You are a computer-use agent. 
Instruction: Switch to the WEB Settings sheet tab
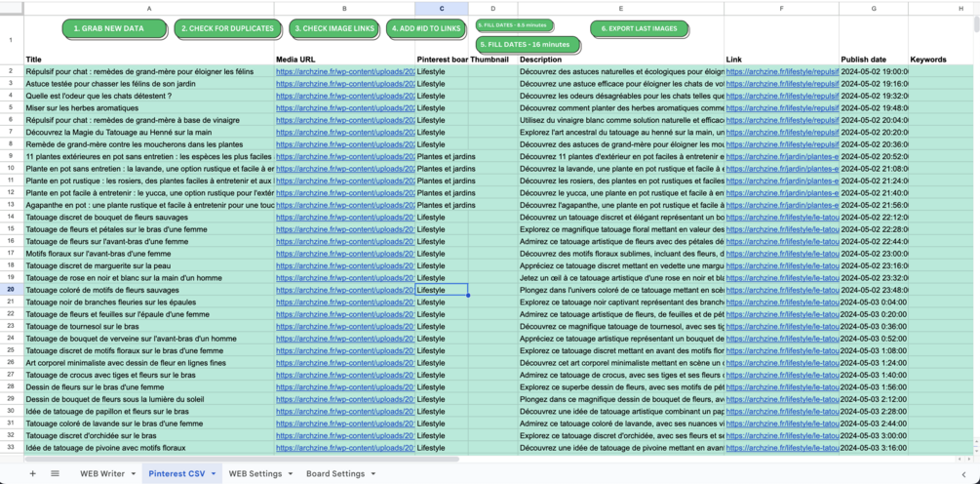click(x=255, y=474)
